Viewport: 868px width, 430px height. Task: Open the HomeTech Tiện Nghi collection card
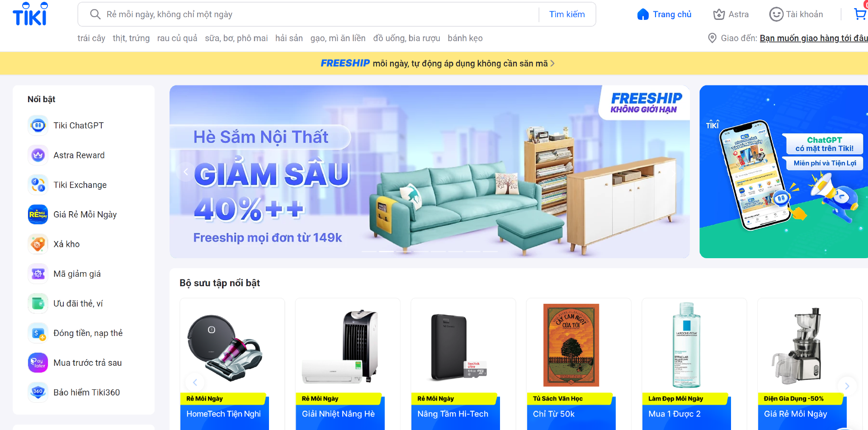(x=232, y=364)
